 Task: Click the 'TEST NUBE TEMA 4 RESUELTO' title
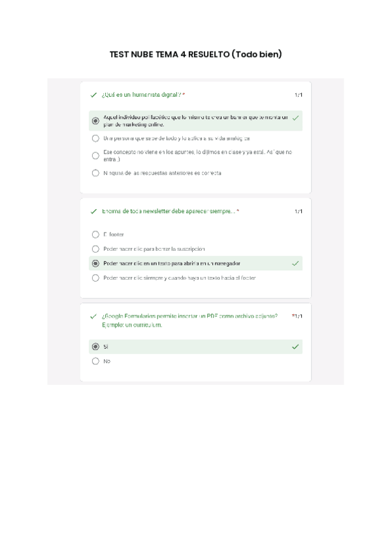tap(195, 54)
